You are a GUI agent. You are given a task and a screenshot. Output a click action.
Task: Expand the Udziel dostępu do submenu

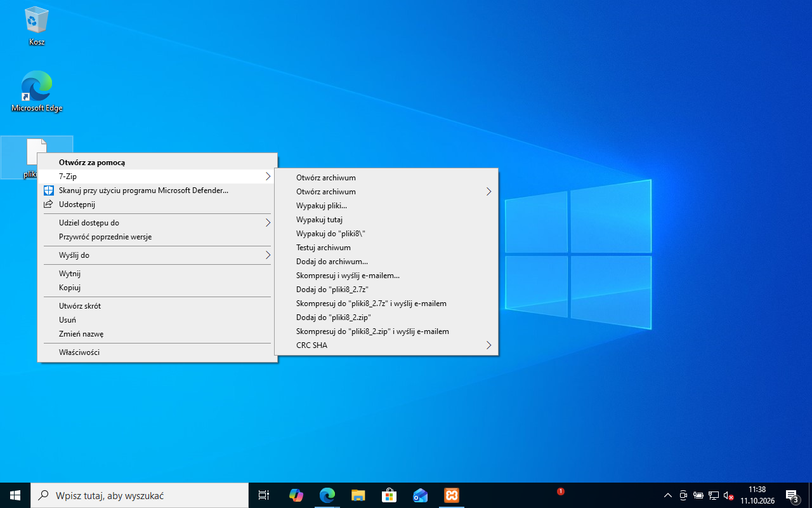(157, 223)
